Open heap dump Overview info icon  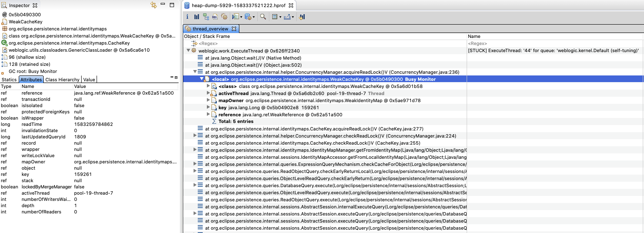tap(187, 17)
